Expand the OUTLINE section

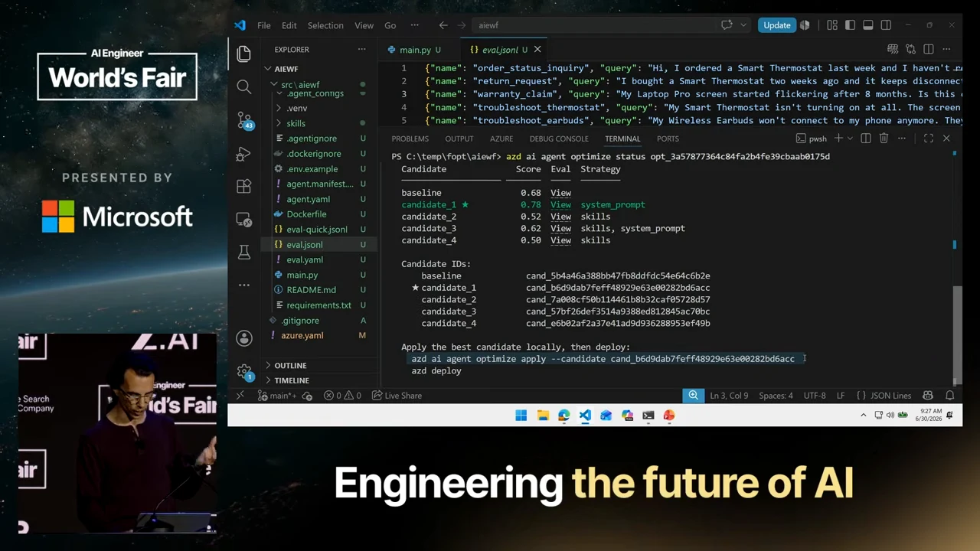click(290, 366)
